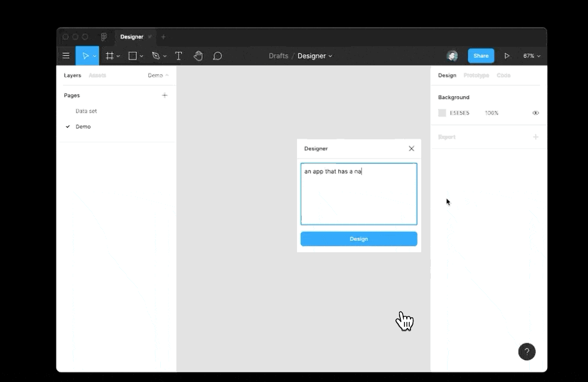Click the background color swatch
This screenshot has width=588, height=382.
coord(442,113)
